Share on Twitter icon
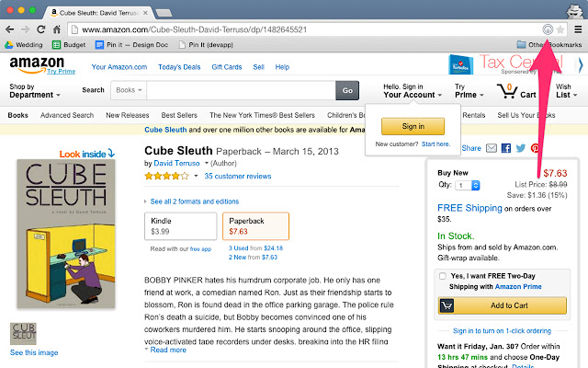The height and width of the screenshot is (368, 588). tap(520, 148)
